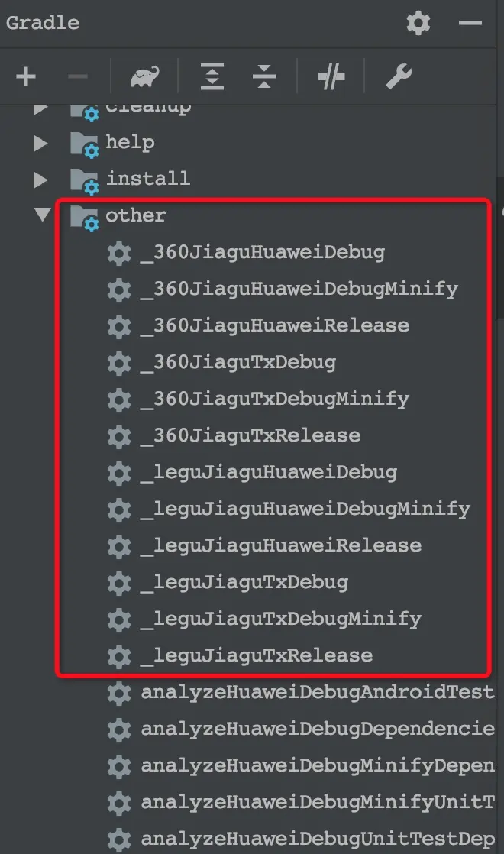This screenshot has height=854, width=504.
Task: Click the Collapse All toolbar icon
Action: pos(264,76)
